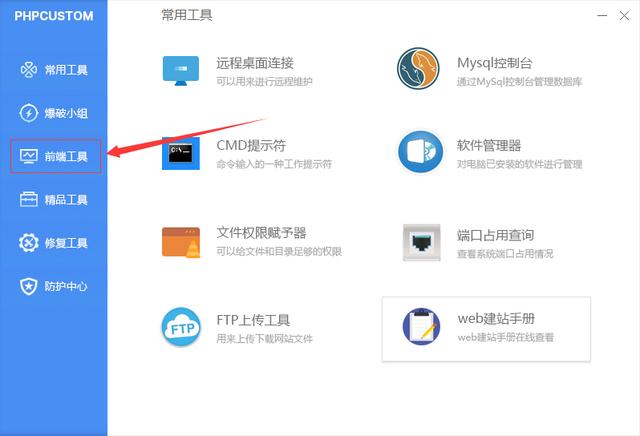Click the 爆破小组 lightning icon
Screen dimensions: 640x436
29,113
